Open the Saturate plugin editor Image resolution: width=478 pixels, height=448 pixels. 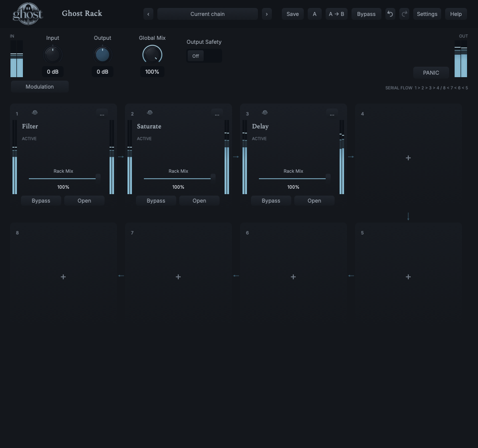pyautogui.click(x=199, y=201)
